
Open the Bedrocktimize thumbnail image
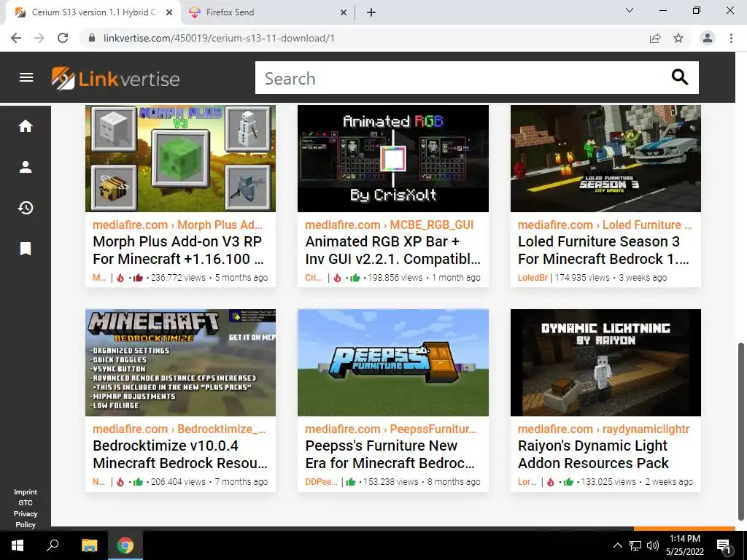[181, 362]
